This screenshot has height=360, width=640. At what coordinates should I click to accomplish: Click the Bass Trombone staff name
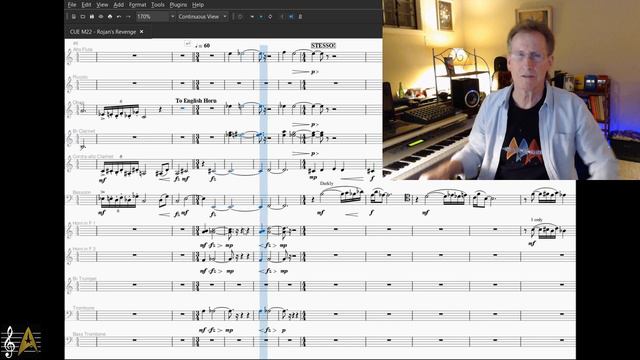click(x=89, y=334)
